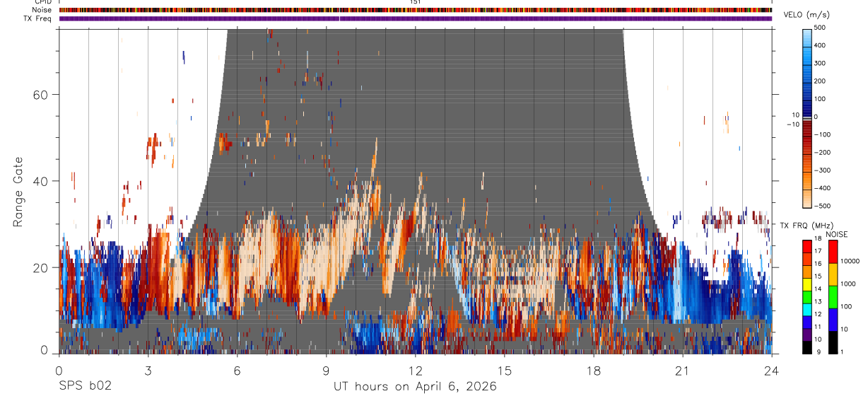Click the 'Noise' row label at top
The image size is (868, 401).
point(42,10)
